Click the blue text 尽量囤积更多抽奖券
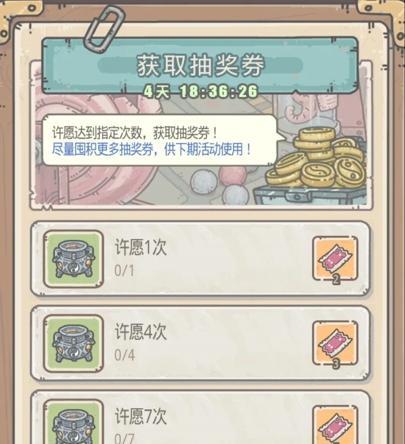 pyautogui.click(x=103, y=149)
